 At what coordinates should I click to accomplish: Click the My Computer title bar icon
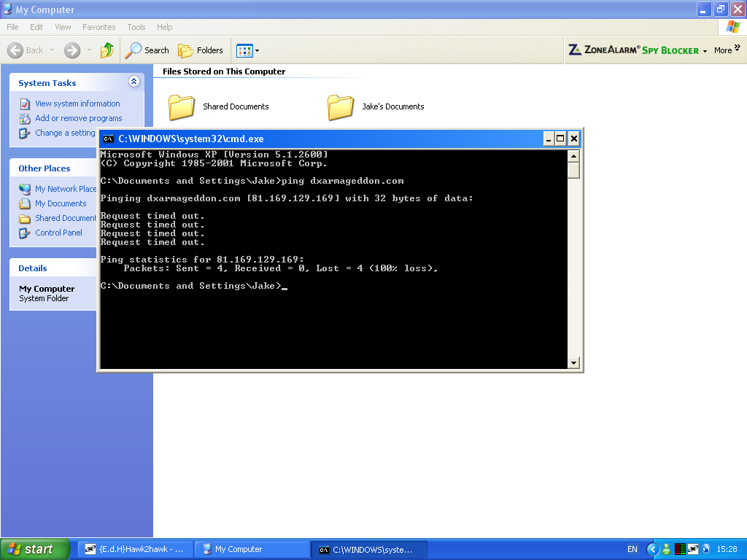click(7, 9)
